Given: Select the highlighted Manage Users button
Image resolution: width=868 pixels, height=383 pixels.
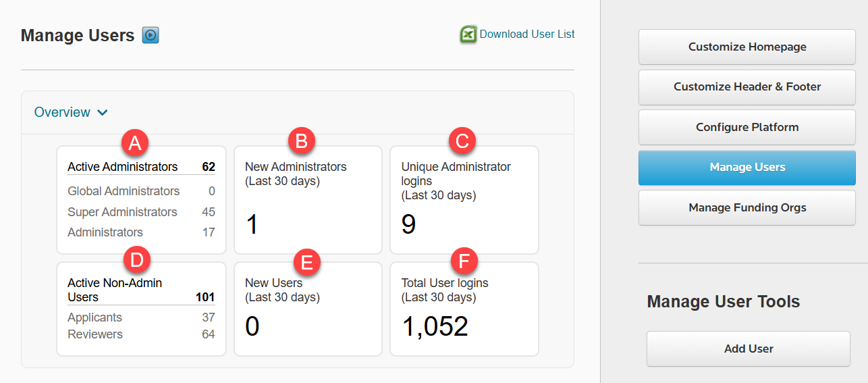Looking at the screenshot, I should click(x=747, y=168).
